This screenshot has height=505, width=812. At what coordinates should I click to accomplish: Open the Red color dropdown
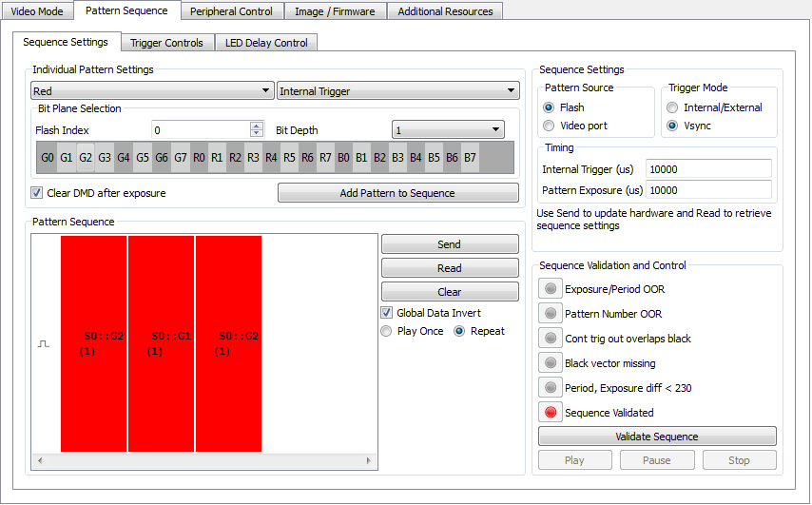[x=152, y=90]
